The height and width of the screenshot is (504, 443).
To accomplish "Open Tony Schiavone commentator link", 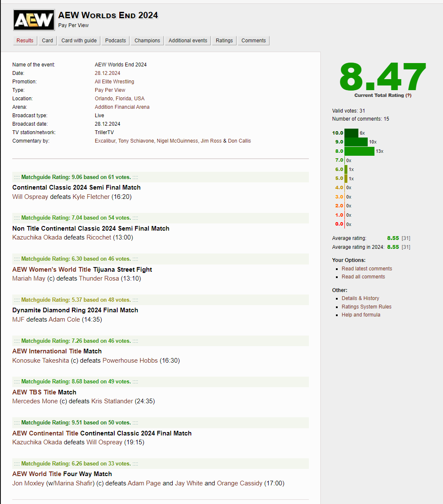I will (136, 141).
